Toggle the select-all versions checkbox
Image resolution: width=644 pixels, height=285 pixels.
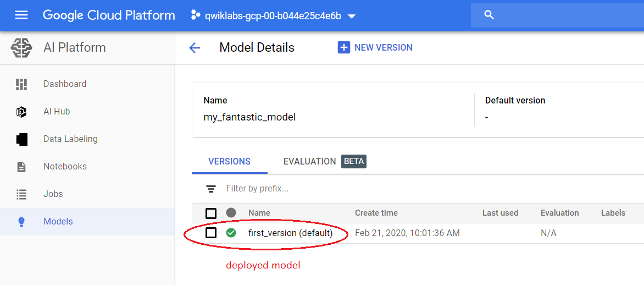click(x=210, y=213)
